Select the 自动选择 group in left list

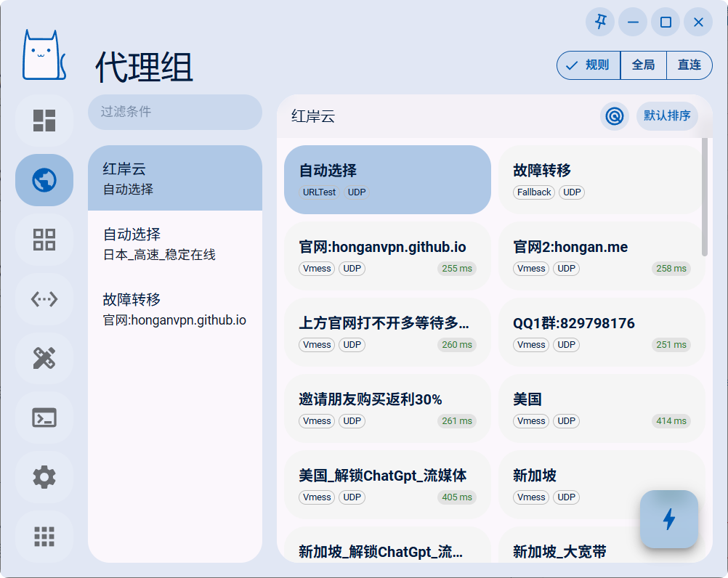[174, 244]
